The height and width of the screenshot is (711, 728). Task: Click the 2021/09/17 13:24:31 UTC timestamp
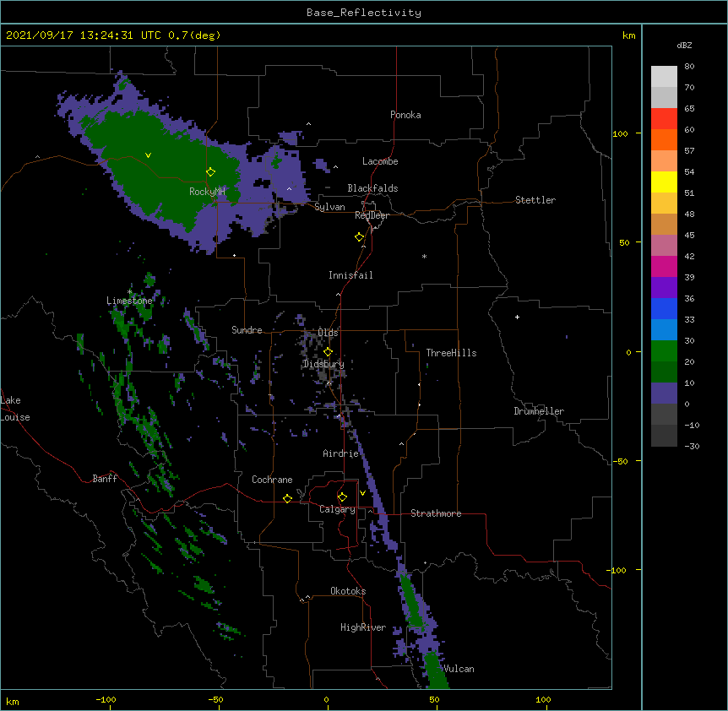click(x=83, y=35)
